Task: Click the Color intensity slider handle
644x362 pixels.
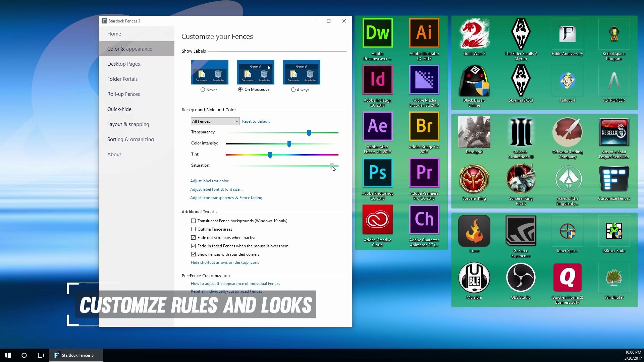Action: pyautogui.click(x=289, y=144)
